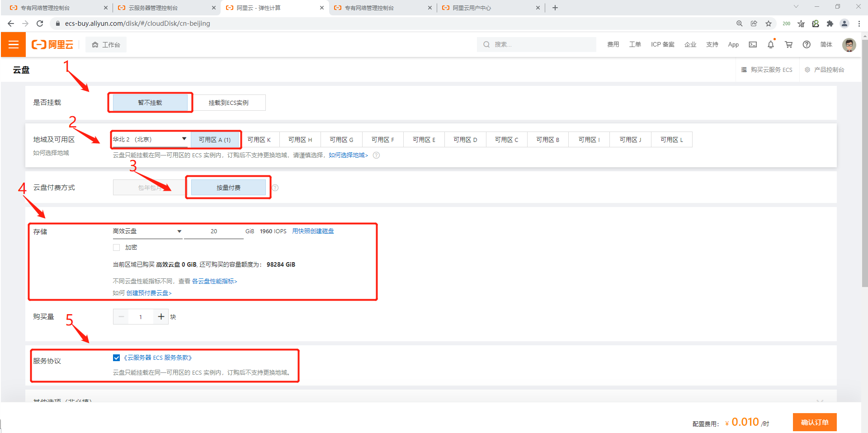Click the browser back arrow
The image size is (868, 433).
tap(11, 24)
